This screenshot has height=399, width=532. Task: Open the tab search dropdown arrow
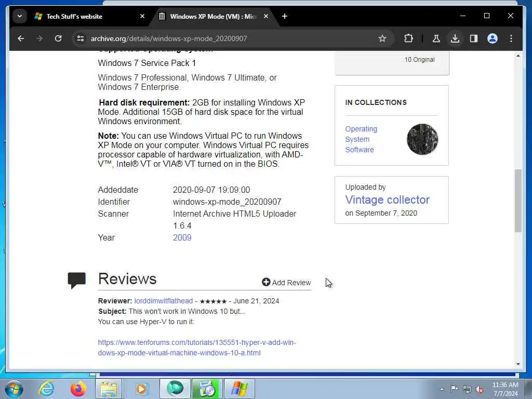tap(20, 16)
